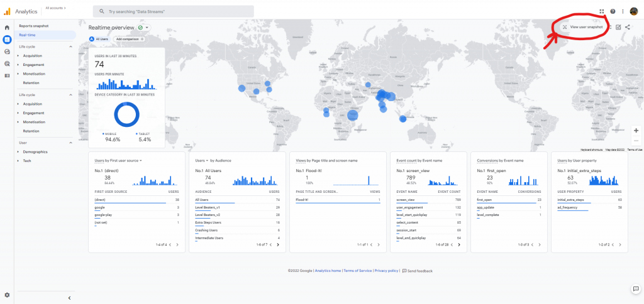Click the users per minute bar chart
Image resolution: width=644 pixels, height=304 pixels.
click(126, 84)
